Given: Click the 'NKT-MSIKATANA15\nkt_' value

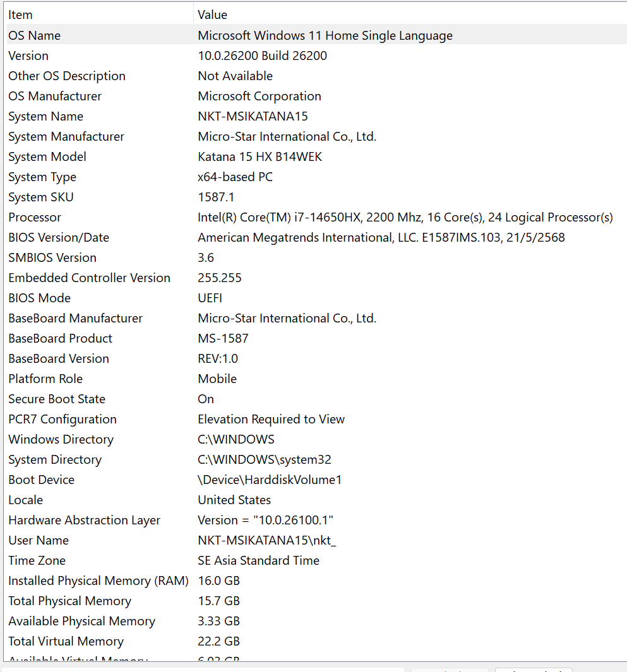Looking at the screenshot, I should [266, 540].
